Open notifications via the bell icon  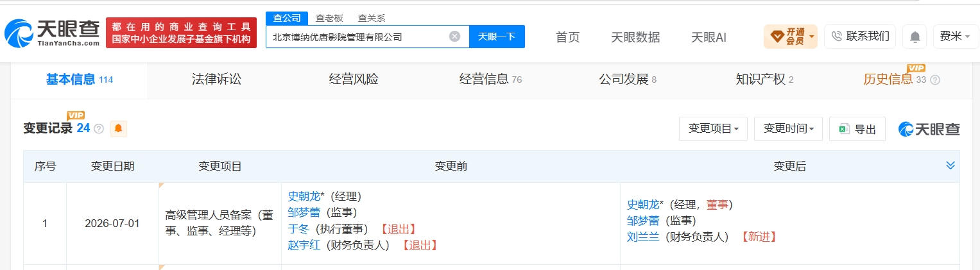click(915, 37)
